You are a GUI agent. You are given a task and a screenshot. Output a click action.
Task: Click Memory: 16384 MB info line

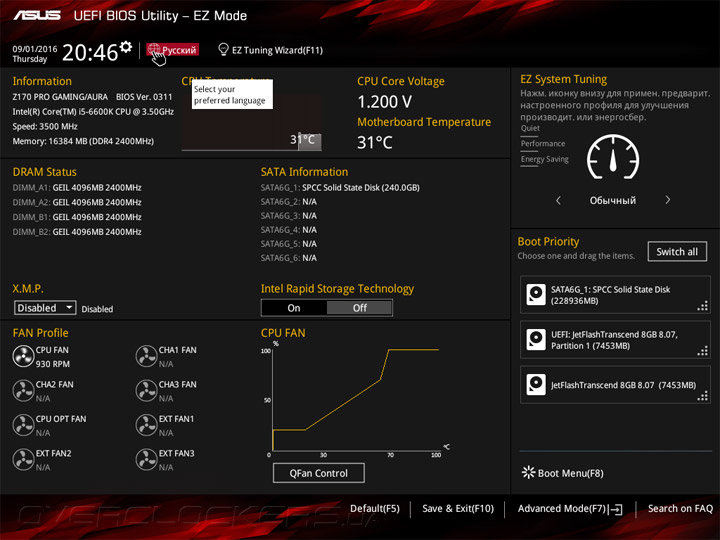click(83, 141)
